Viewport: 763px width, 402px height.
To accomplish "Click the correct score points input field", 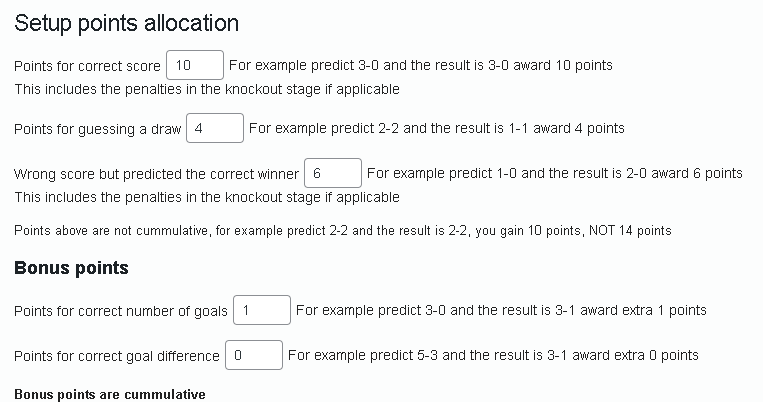I will pos(194,65).
